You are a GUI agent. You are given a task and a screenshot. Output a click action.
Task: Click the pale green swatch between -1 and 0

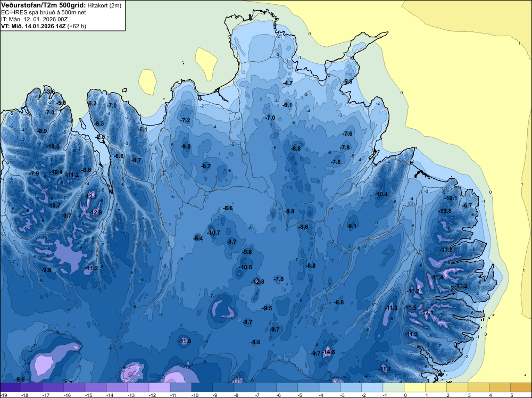[x=394, y=387]
